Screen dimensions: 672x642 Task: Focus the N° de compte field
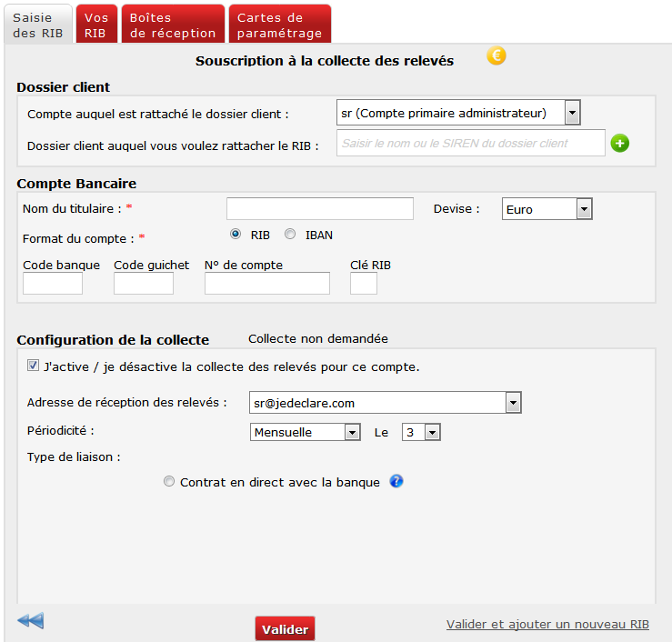click(267, 284)
